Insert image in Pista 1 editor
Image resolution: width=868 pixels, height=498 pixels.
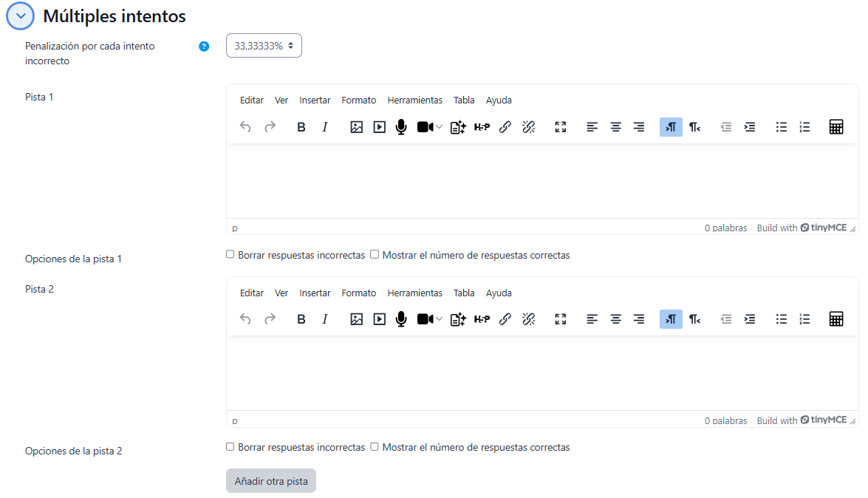[x=356, y=127]
